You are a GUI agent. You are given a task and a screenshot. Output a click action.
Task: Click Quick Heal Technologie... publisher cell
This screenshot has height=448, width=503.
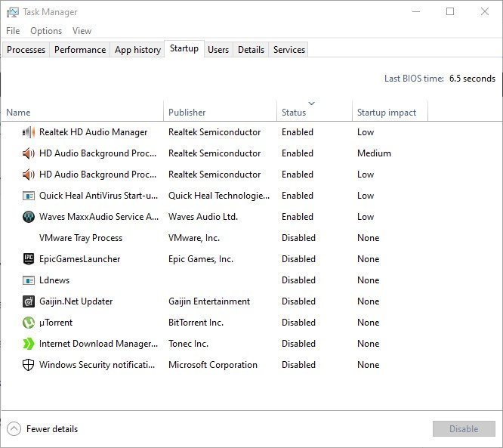point(219,196)
